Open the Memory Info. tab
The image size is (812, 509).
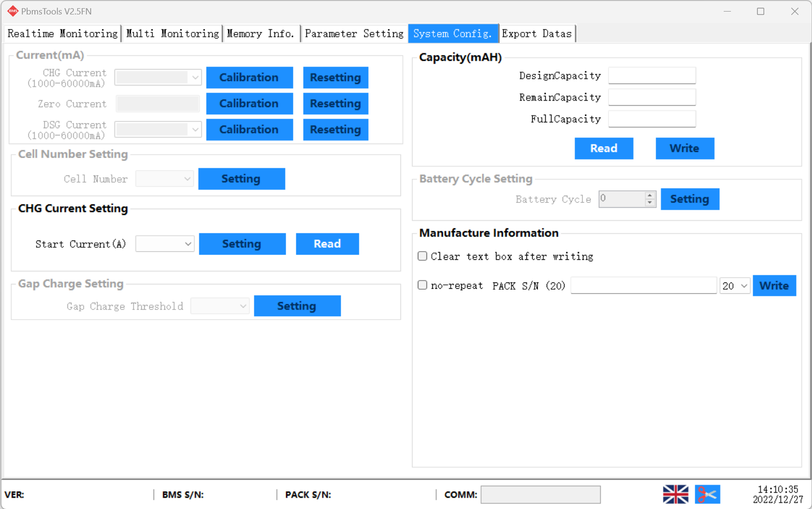(x=261, y=33)
